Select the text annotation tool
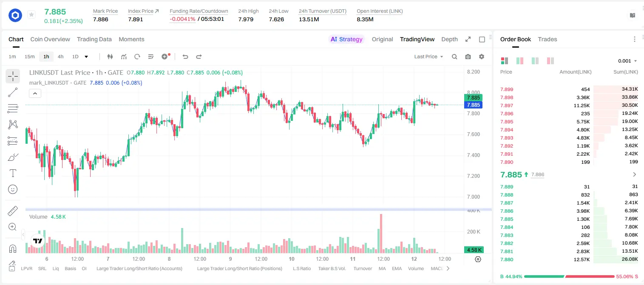644x285 pixels. tap(13, 173)
